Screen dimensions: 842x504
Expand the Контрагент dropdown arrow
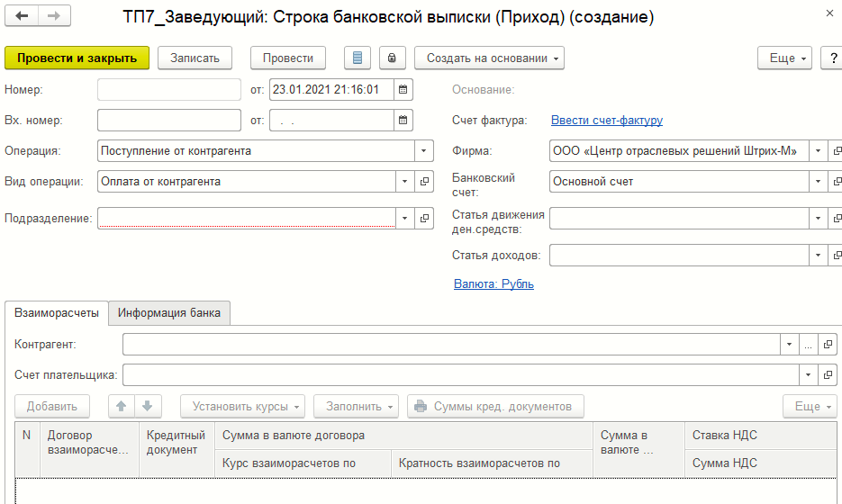(x=789, y=345)
